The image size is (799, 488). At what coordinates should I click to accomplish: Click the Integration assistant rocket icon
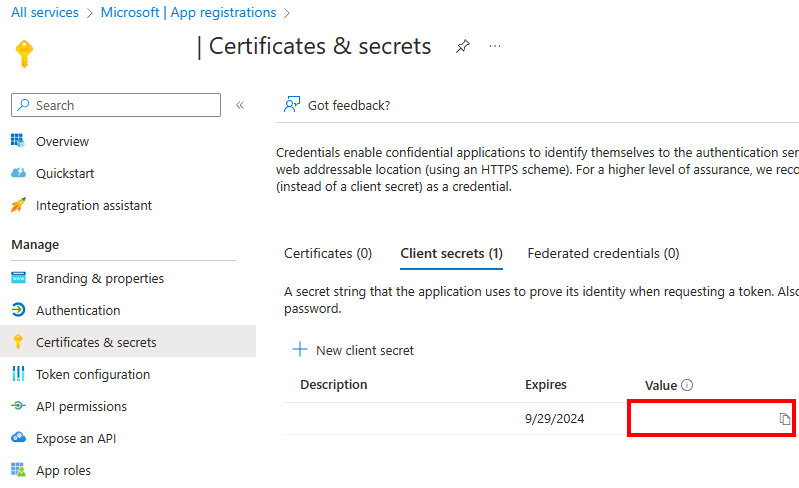(18, 205)
